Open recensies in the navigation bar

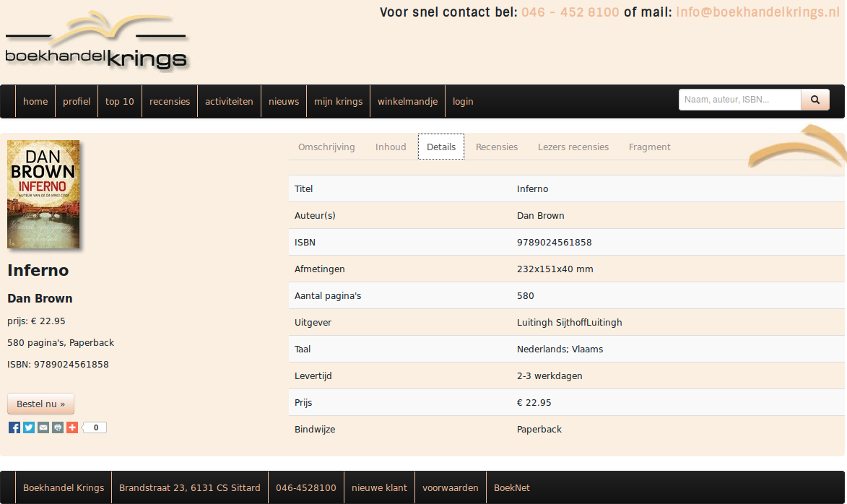(170, 102)
